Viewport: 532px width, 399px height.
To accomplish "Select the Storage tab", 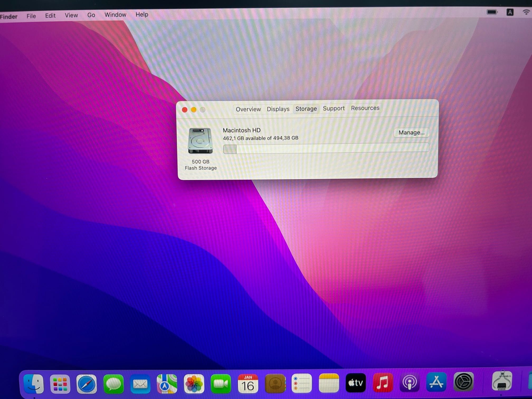I will tap(306, 109).
